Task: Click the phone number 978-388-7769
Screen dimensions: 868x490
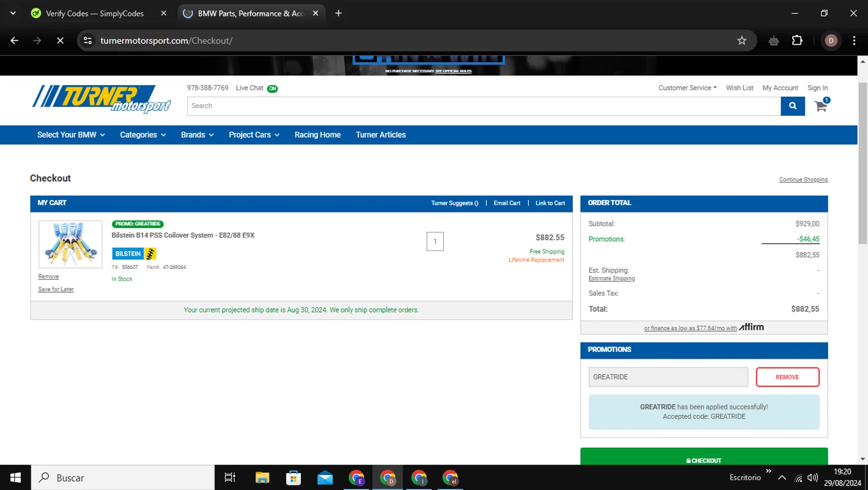Action: click(x=208, y=88)
